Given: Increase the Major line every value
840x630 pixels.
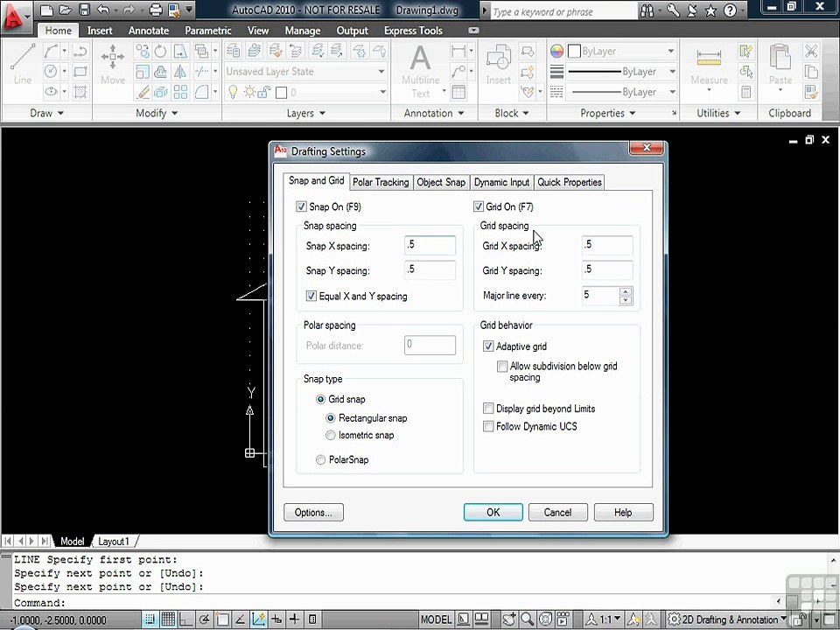Looking at the screenshot, I should 625,292.
